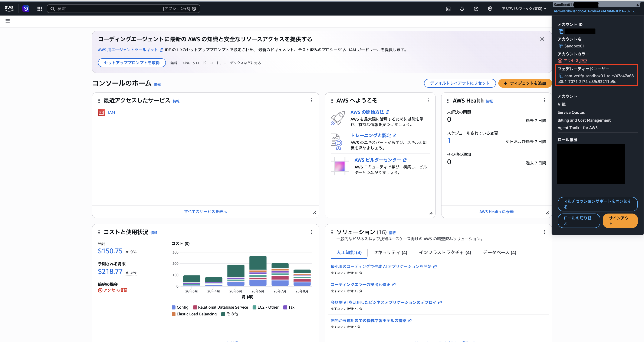Click the rocket icon for AWS の開始方法

[x=338, y=118]
